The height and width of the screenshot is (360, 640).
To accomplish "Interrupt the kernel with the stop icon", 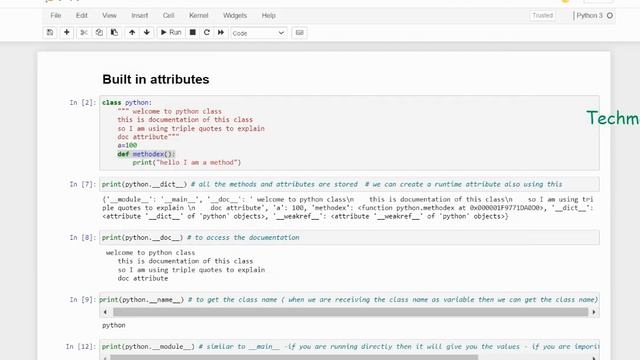I will (x=193, y=32).
